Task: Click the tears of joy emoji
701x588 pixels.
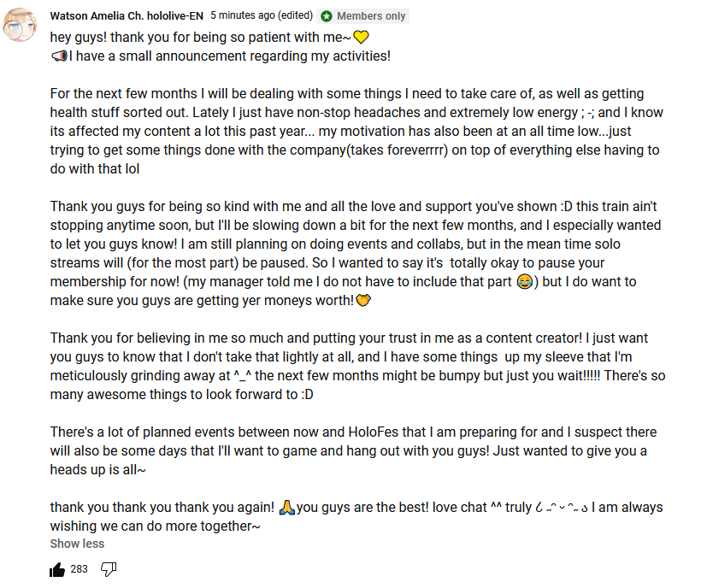Action: pyautogui.click(x=524, y=282)
